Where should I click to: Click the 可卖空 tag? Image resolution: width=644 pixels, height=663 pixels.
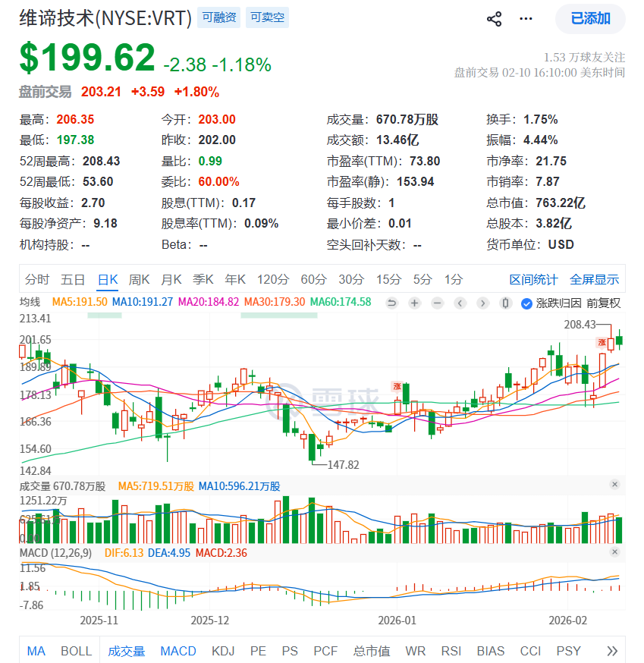267,17
